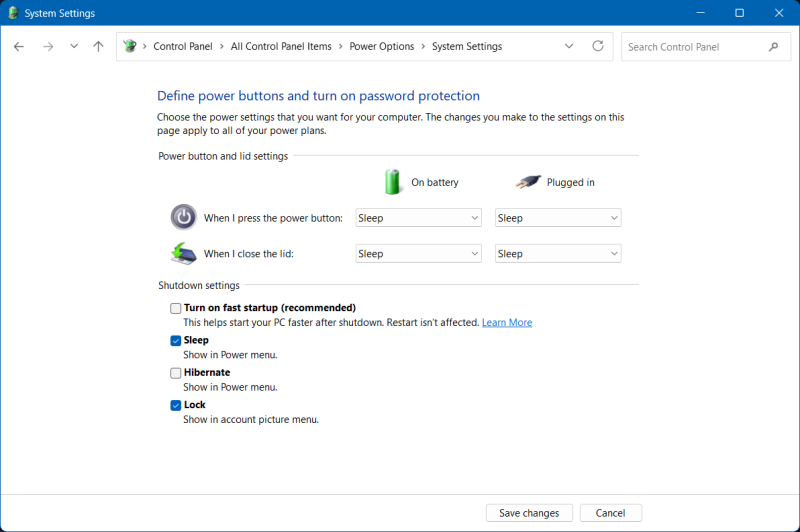Click the Back navigation arrow
The image size is (800, 532).
[x=19, y=47]
